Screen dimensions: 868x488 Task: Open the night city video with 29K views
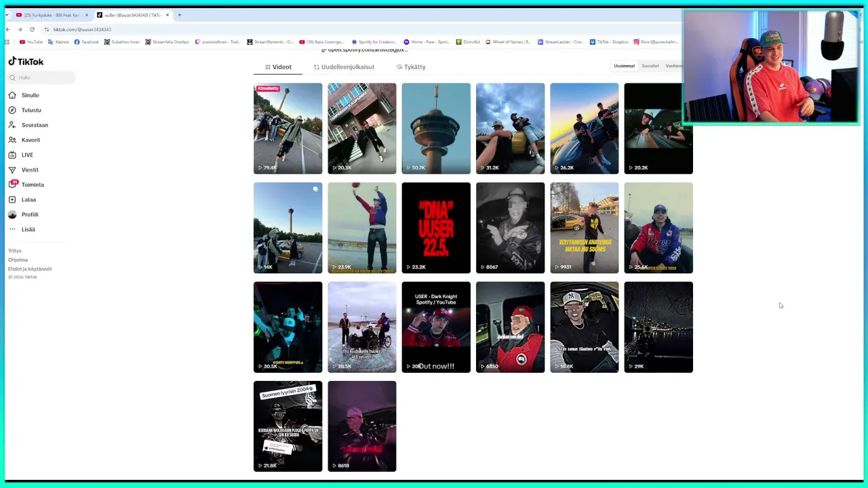click(658, 327)
